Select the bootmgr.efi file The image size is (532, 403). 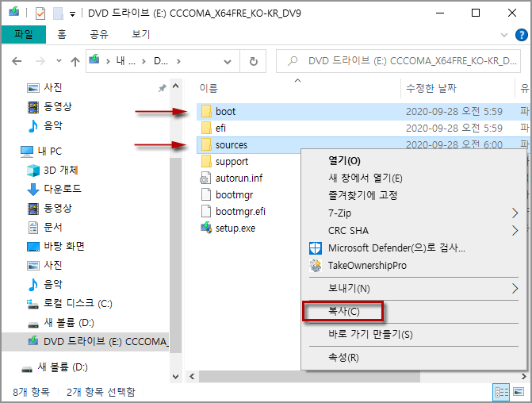point(240,212)
